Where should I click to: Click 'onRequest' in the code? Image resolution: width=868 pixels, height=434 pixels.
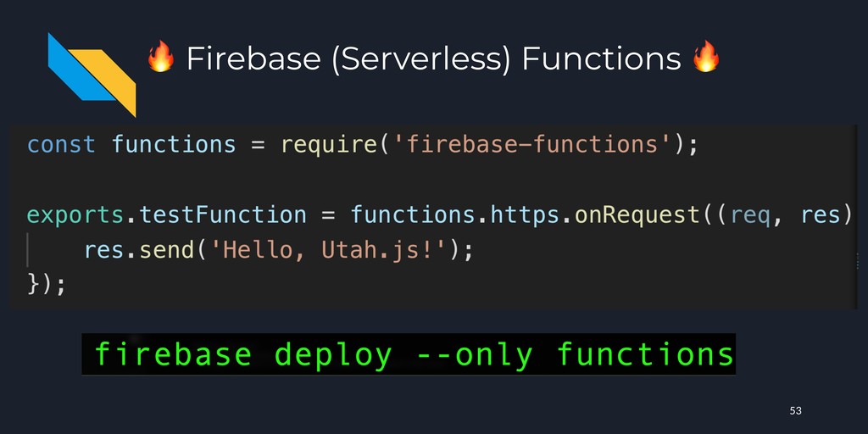(x=637, y=214)
